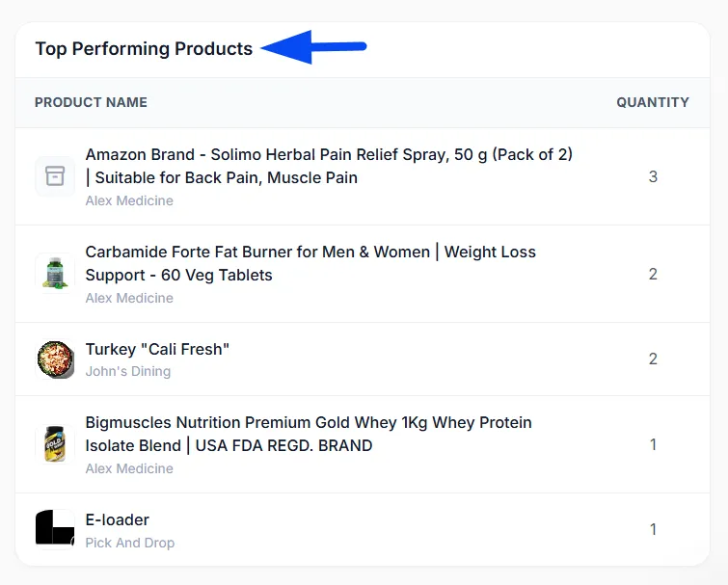Open Amazon Brand Solimo Herbal Pain Relief Spray
The width and height of the screenshot is (728, 585).
click(329, 166)
